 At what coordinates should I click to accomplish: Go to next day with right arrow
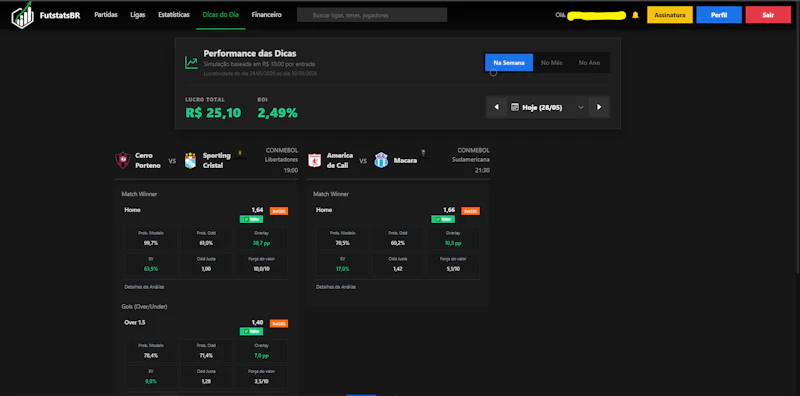click(x=599, y=107)
